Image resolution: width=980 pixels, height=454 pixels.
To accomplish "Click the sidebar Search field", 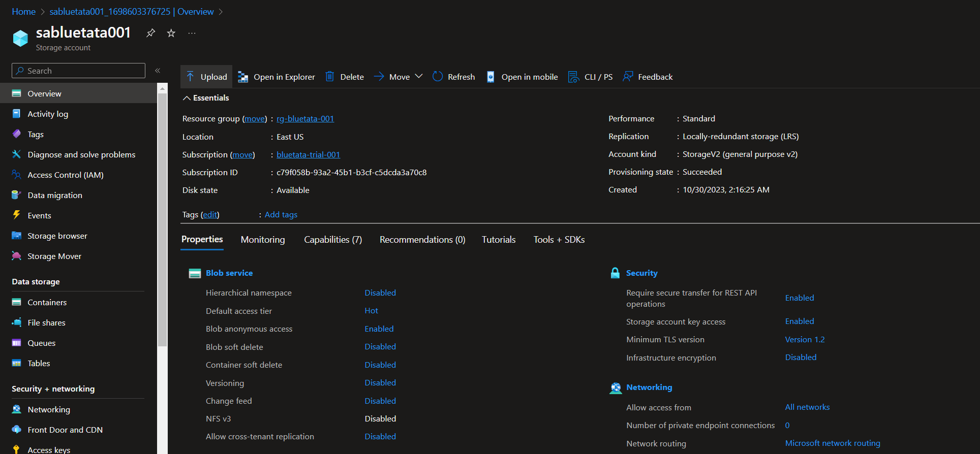I will click(x=78, y=71).
